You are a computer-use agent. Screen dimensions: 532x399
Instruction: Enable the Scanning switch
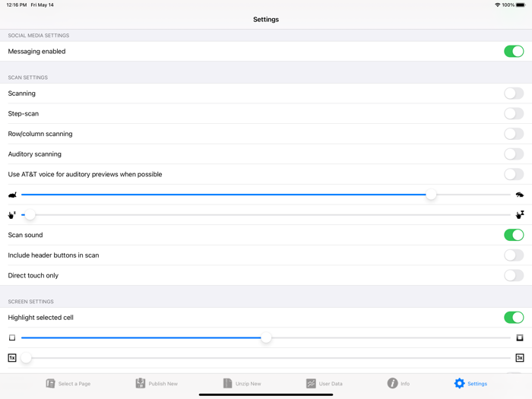(x=514, y=93)
